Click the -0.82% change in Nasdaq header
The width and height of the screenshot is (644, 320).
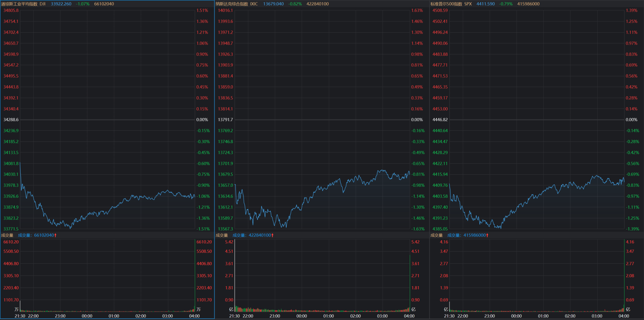(295, 4)
